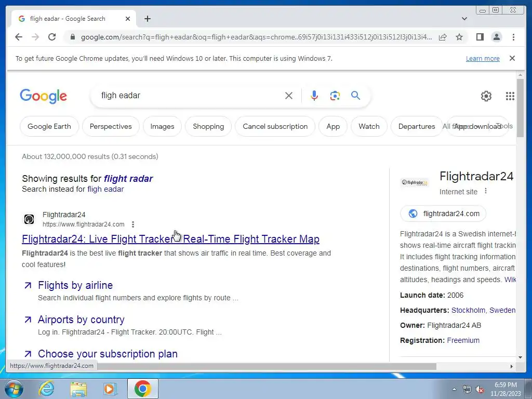The width and height of the screenshot is (532, 399).
Task: Dismiss the Chrome update notification bar
Action: (512, 58)
